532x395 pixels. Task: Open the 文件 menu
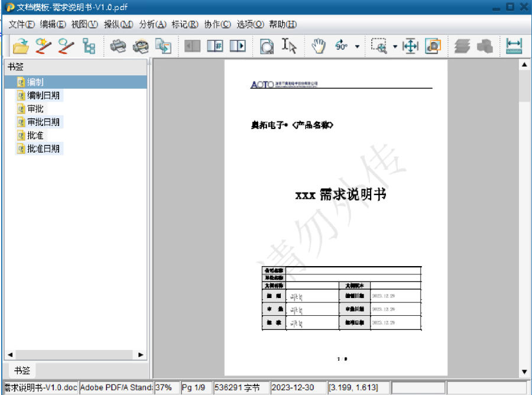22,24
